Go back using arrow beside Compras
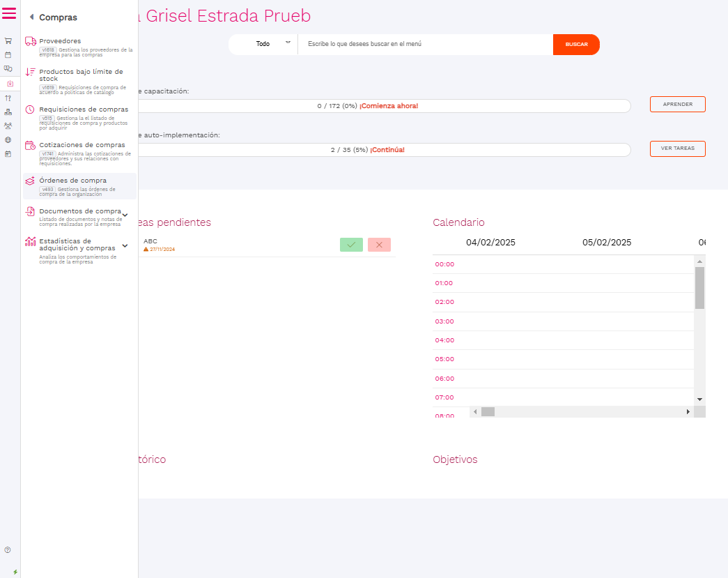The image size is (728, 578). (31, 17)
